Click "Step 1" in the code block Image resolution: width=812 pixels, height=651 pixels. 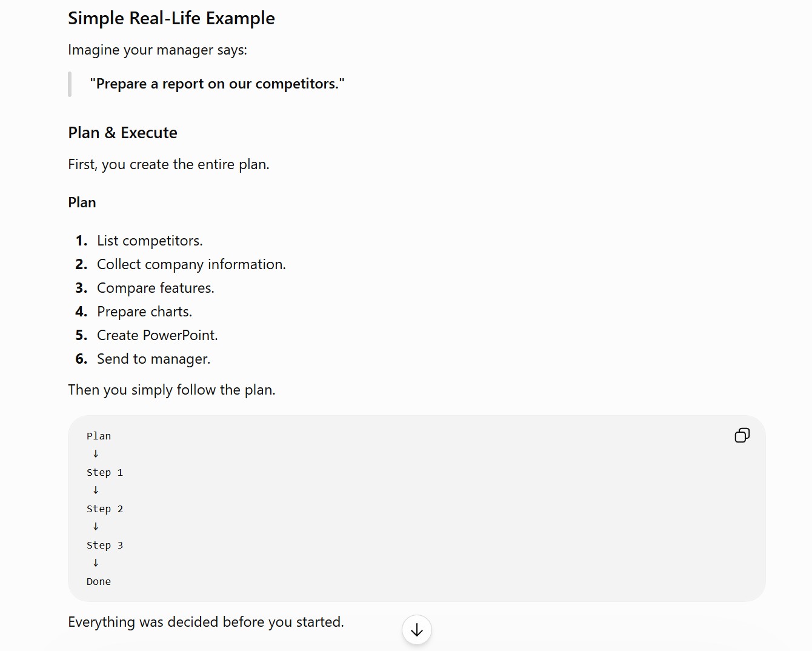tap(105, 472)
